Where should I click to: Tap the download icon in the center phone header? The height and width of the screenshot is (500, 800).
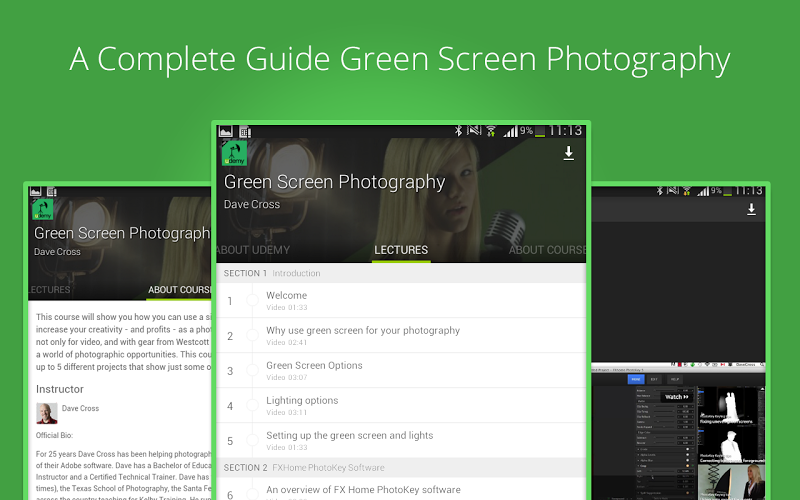click(568, 153)
